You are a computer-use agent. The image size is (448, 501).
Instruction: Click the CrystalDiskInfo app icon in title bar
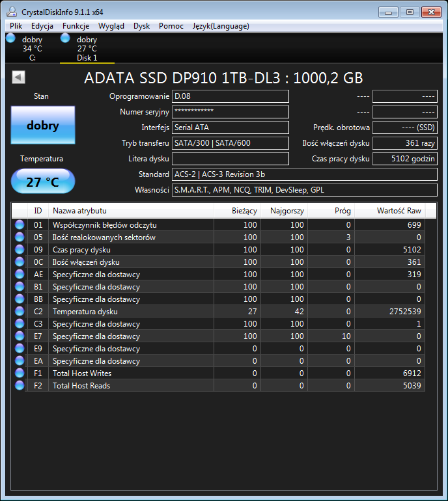(x=12, y=12)
